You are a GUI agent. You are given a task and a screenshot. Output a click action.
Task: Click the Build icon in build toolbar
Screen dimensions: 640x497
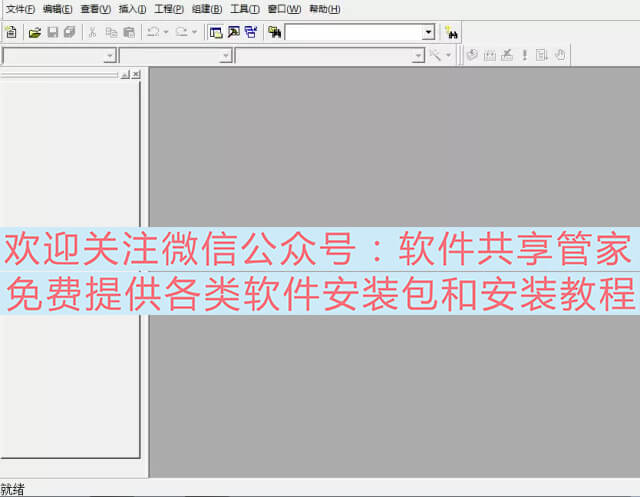489,55
